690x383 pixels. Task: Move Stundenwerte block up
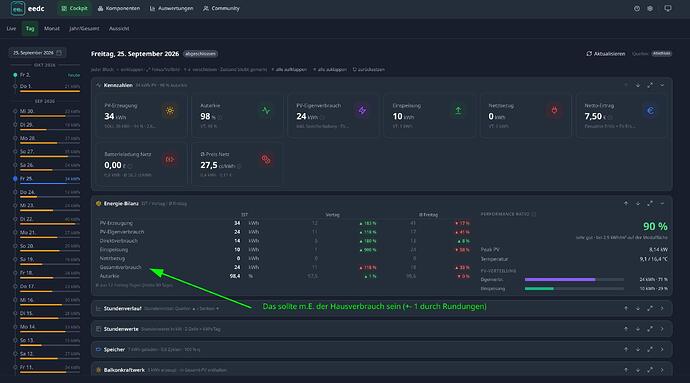click(x=626, y=329)
